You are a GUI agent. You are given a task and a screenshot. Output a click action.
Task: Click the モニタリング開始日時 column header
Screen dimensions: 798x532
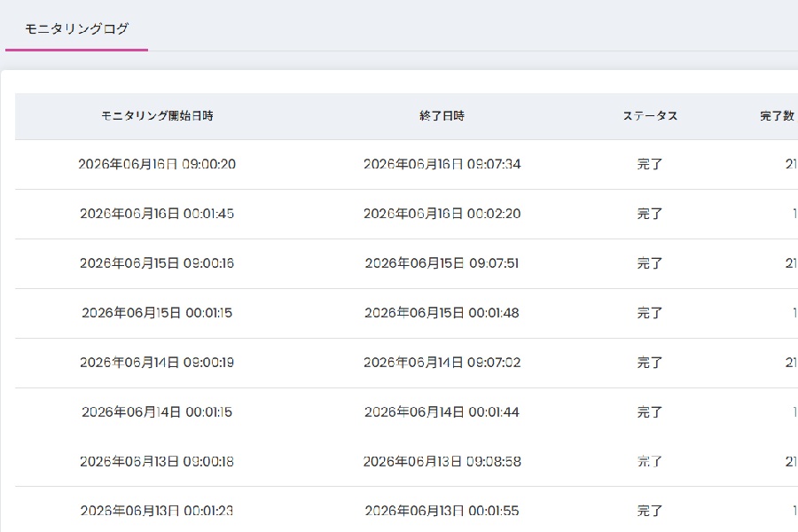point(157,115)
